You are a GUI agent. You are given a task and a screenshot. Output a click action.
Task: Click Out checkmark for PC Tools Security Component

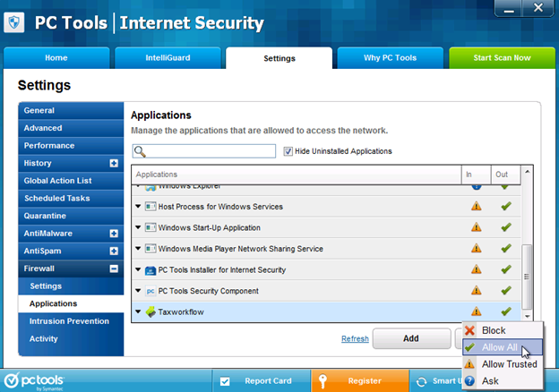[506, 291]
